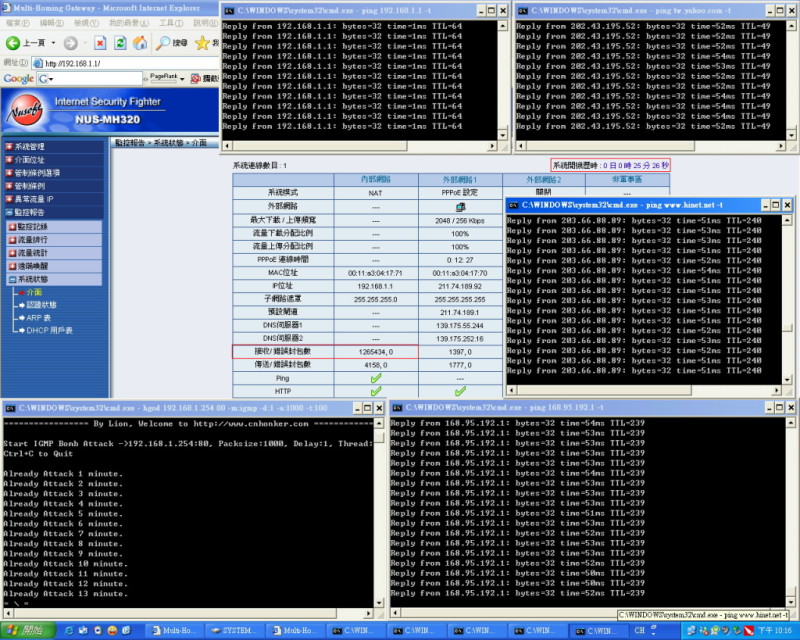
Task: Open system menu icon of the hgod window
Action: point(10,408)
